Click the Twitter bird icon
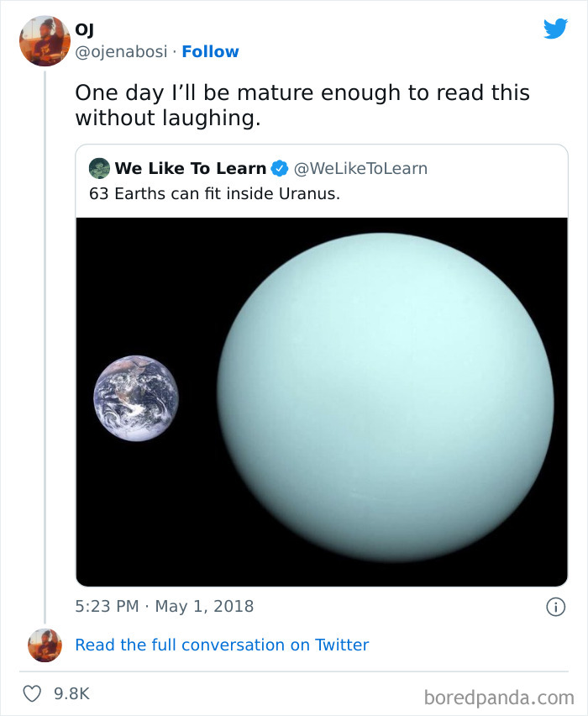The width and height of the screenshot is (588, 716). pyautogui.click(x=556, y=28)
